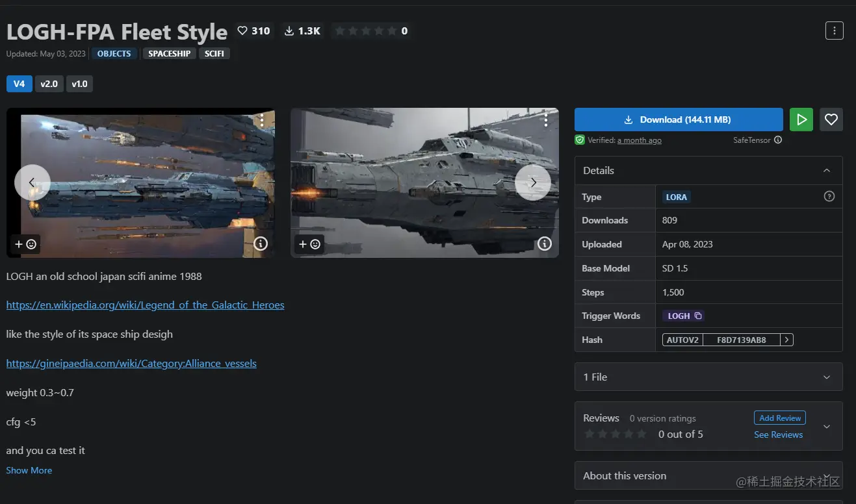Go to next image in carousel
The height and width of the screenshot is (504, 856).
[533, 183]
